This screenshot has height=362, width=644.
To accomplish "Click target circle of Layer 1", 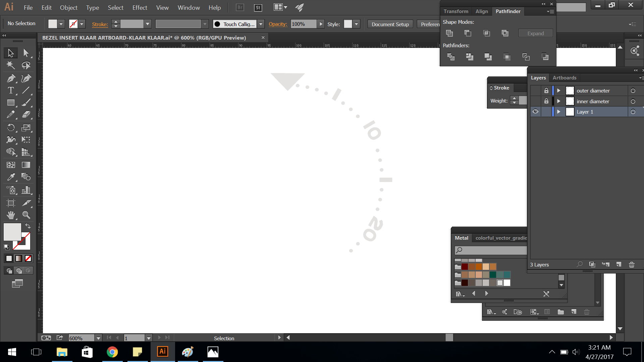I will [x=633, y=112].
